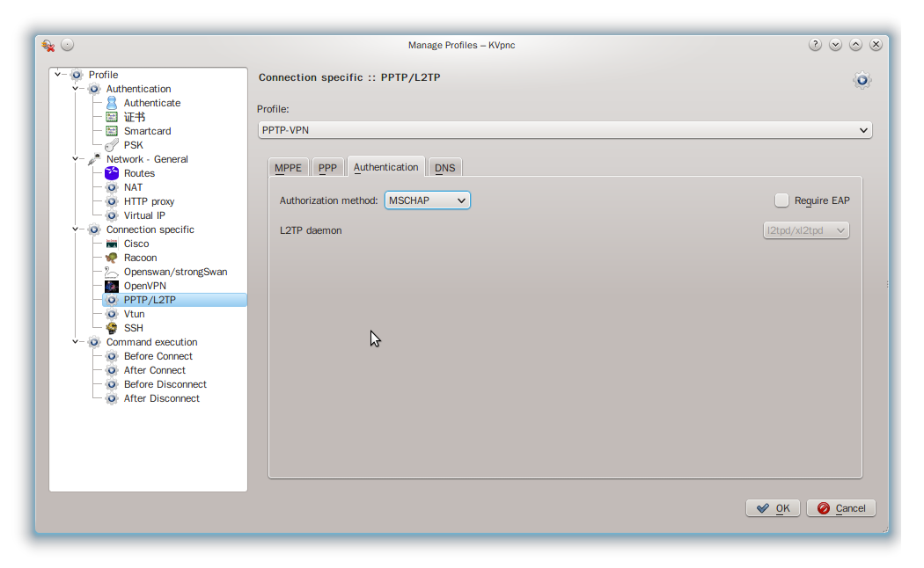Image resolution: width=924 pixels, height=568 pixels.
Task: Click the PSK key icon
Action: (112, 145)
